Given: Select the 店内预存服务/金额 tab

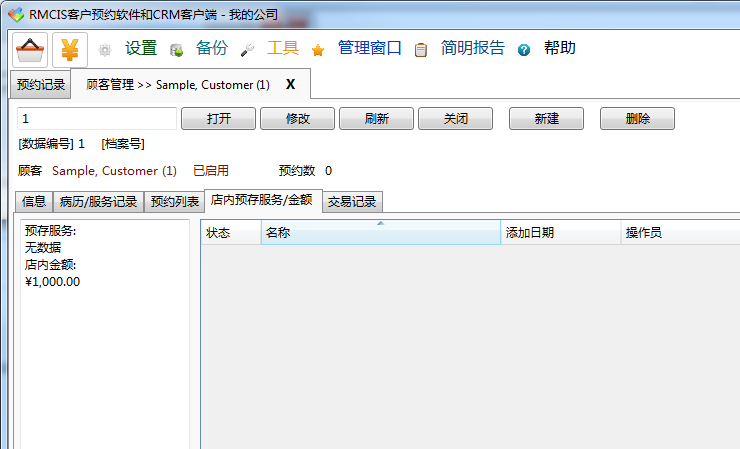Looking at the screenshot, I should [262, 200].
